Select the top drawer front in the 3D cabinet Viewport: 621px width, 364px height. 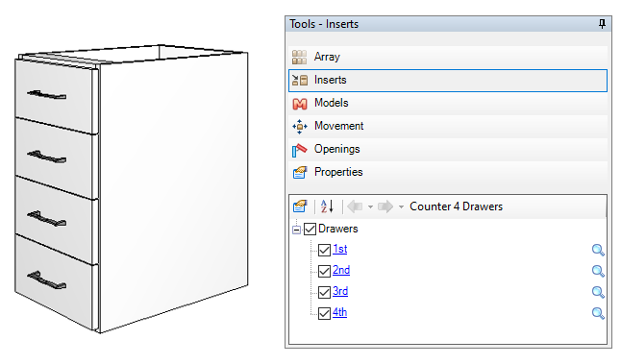pyautogui.click(x=56, y=97)
